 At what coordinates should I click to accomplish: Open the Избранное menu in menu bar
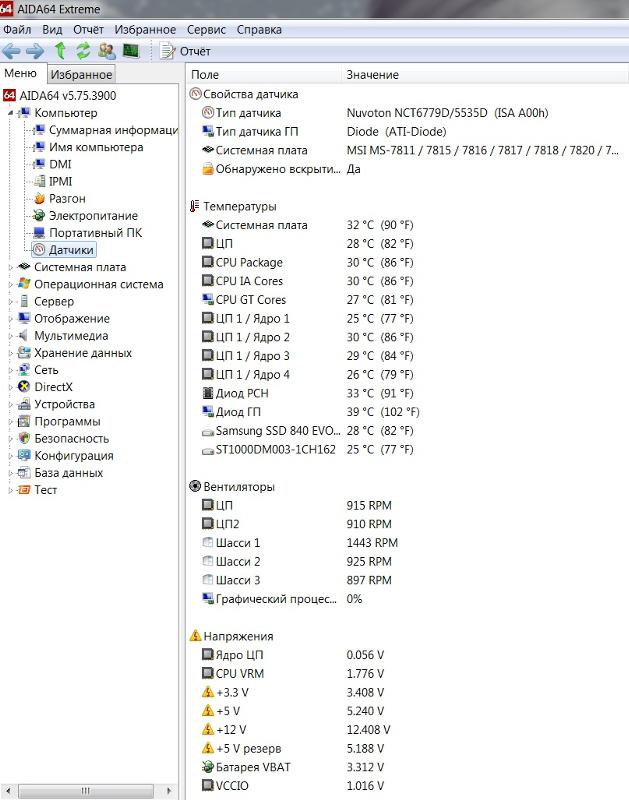pyautogui.click(x=145, y=30)
